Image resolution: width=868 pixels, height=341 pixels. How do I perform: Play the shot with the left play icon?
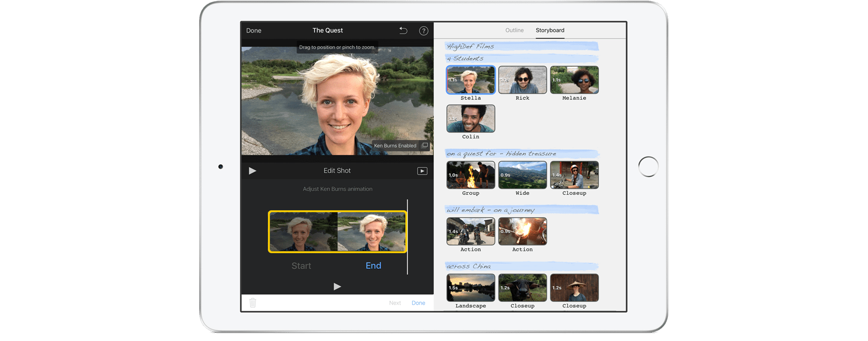pos(252,171)
